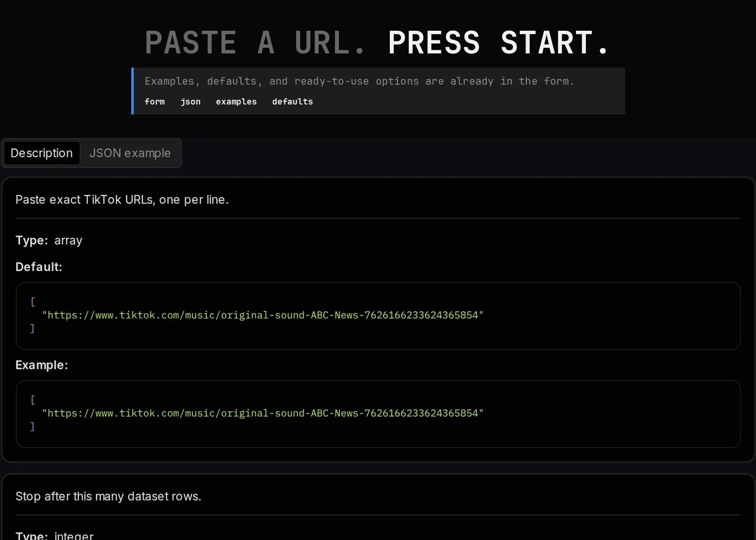Viewport: 756px width, 540px height.
Task: Select the 'defaults' tag in the banner
Action: tap(292, 102)
